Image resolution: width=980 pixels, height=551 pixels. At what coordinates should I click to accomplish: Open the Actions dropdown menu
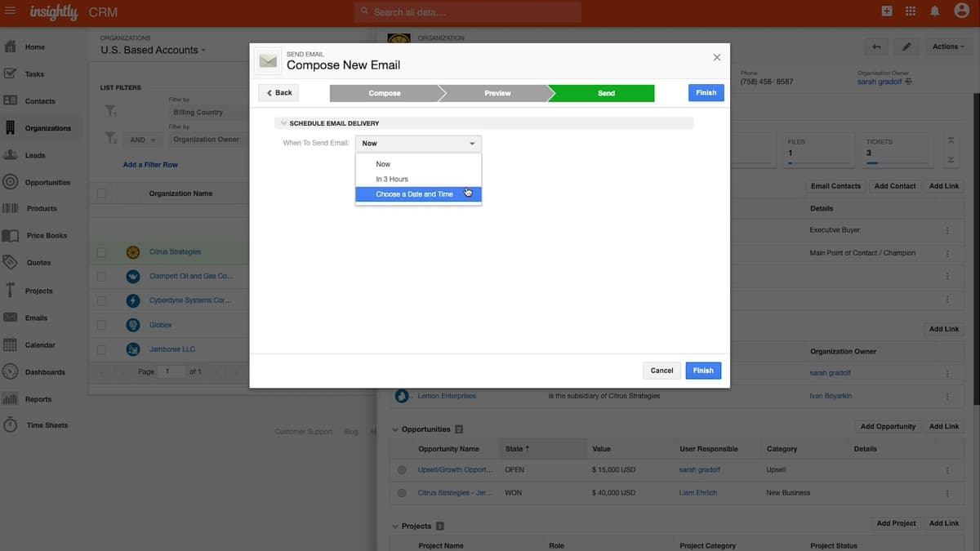pos(947,46)
